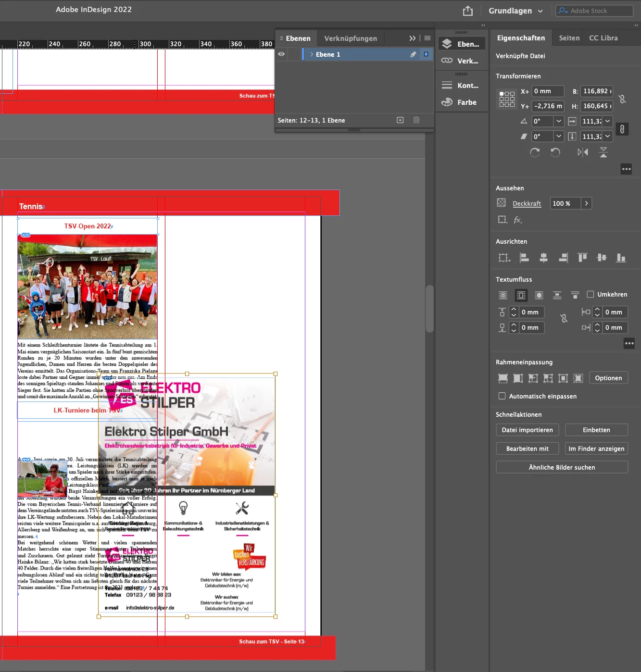Align top edges

(x=582, y=258)
